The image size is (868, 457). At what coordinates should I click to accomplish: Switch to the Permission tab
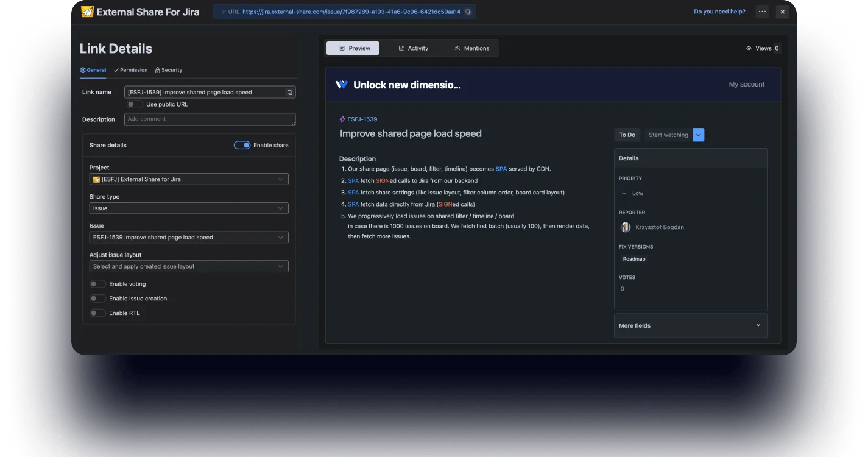pyautogui.click(x=131, y=70)
